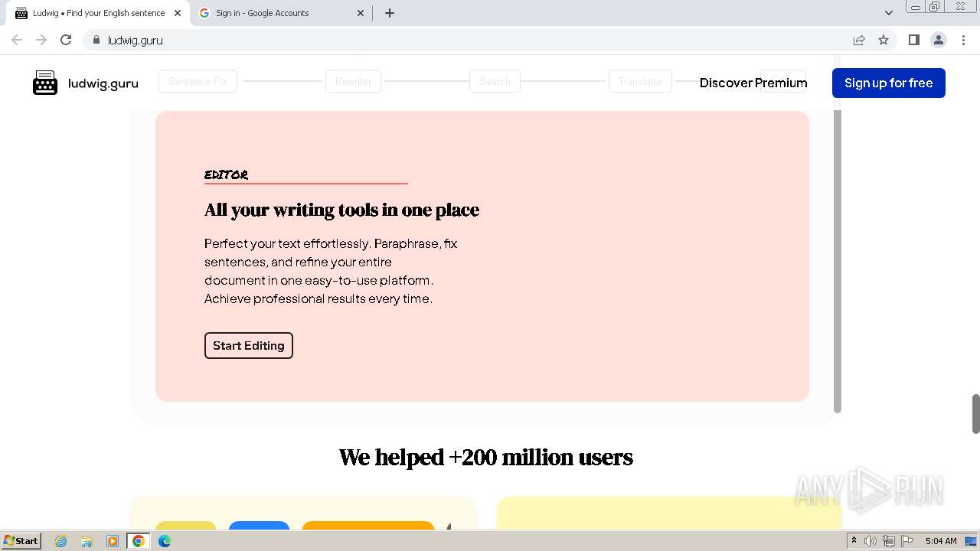The image size is (980, 551).
Task: Open the ludwig.guru home link text
Action: [x=103, y=83]
